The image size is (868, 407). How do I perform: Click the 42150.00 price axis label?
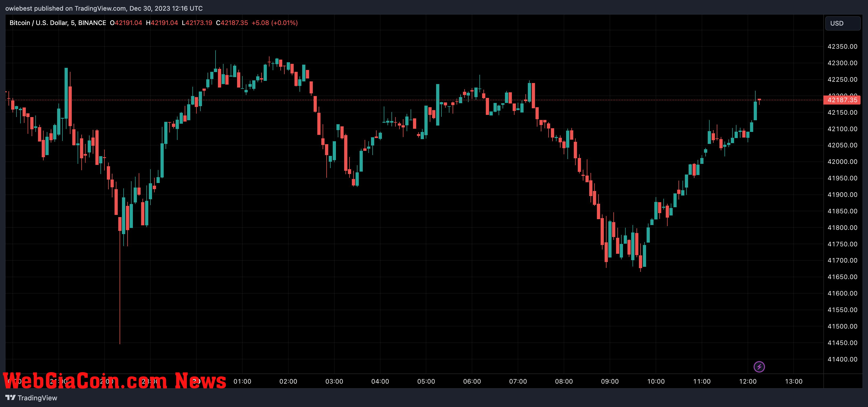[x=842, y=112]
